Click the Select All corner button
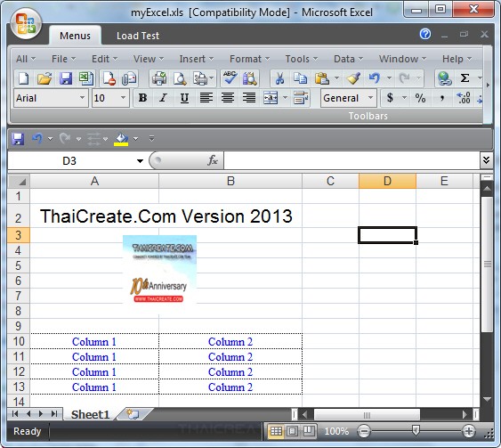Image resolution: width=501 pixels, height=448 pixels. (x=19, y=181)
